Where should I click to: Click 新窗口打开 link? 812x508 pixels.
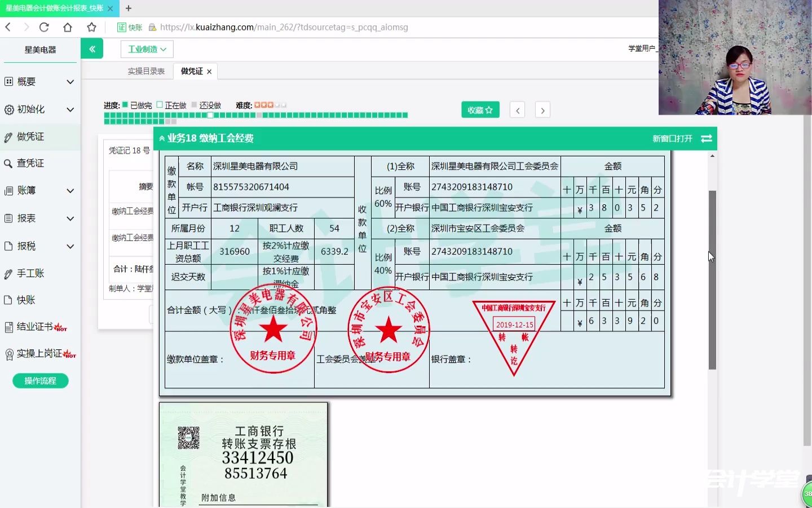click(x=672, y=138)
